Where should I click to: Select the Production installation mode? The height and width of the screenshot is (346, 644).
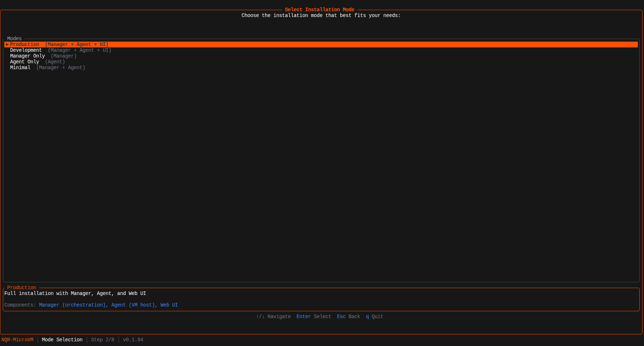pos(25,44)
